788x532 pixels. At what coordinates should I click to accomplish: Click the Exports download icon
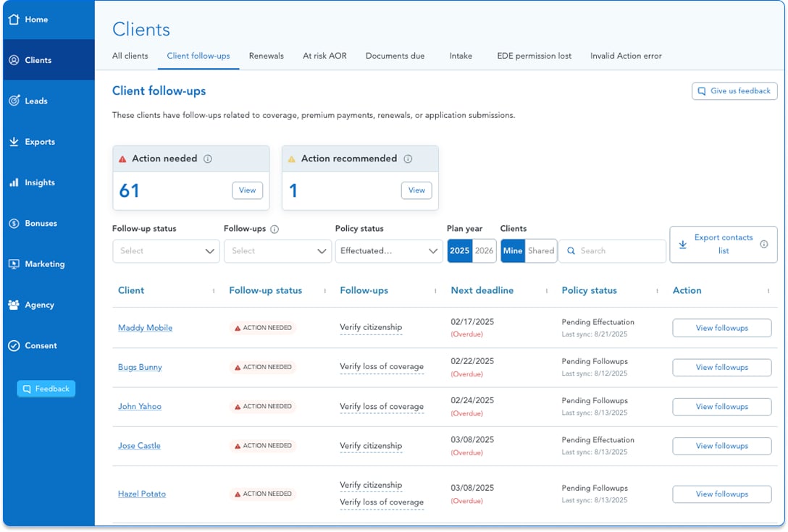click(x=14, y=142)
